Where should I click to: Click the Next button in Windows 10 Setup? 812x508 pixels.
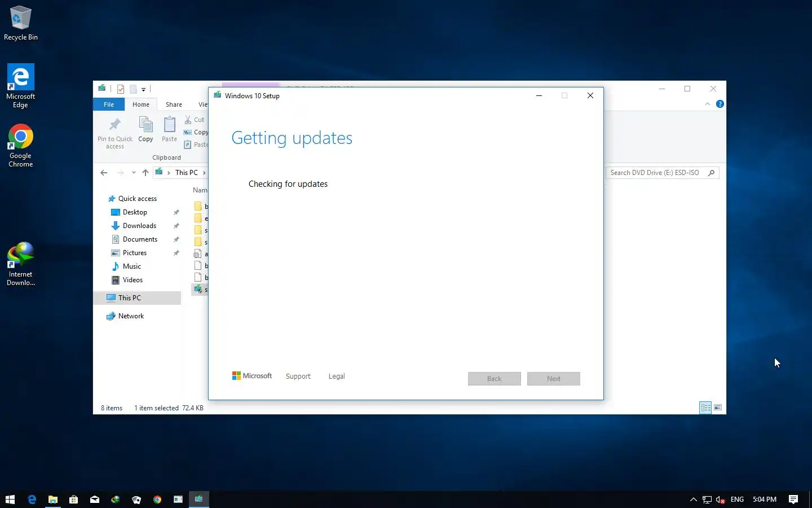554,379
